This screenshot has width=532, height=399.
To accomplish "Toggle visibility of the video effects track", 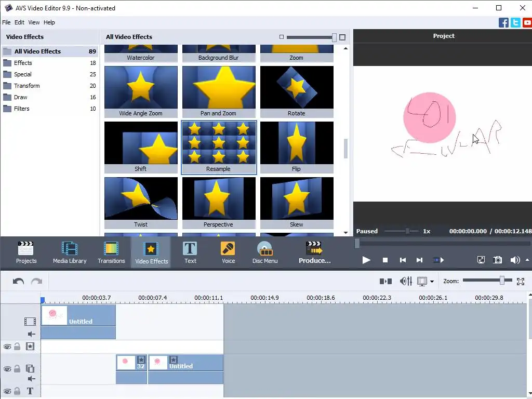I will [x=7, y=347].
